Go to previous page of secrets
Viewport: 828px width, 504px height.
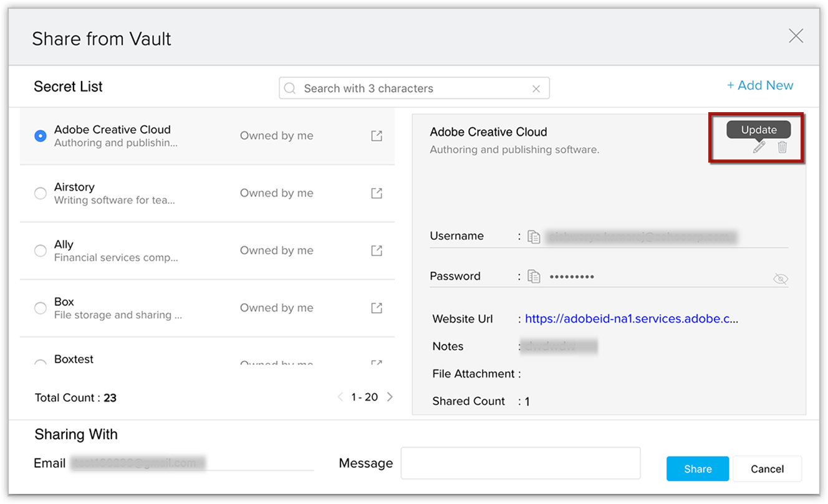click(x=340, y=397)
